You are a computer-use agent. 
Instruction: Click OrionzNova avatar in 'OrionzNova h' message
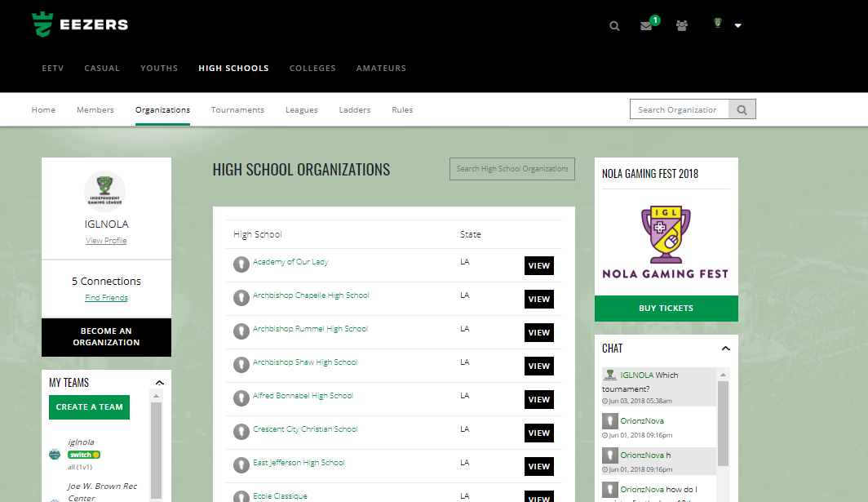click(x=610, y=455)
